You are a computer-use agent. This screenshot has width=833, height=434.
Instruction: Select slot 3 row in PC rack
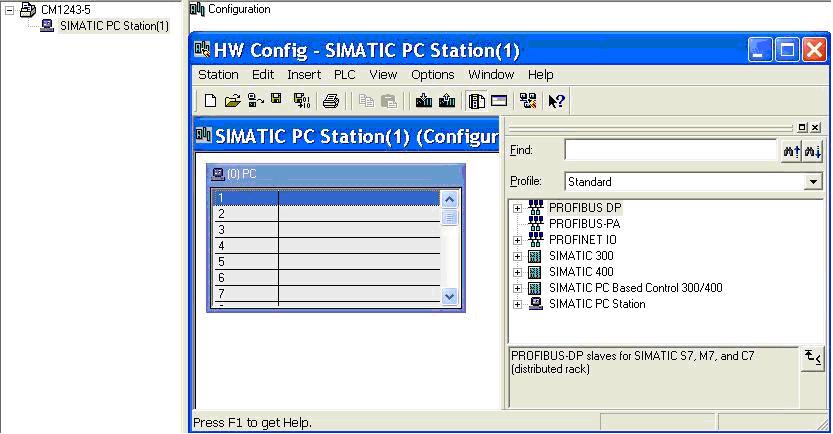(326, 229)
